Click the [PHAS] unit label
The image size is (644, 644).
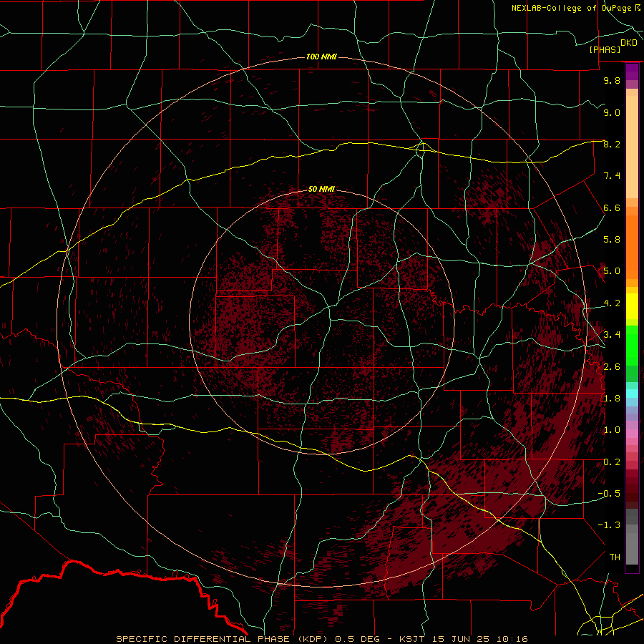(x=605, y=49)
